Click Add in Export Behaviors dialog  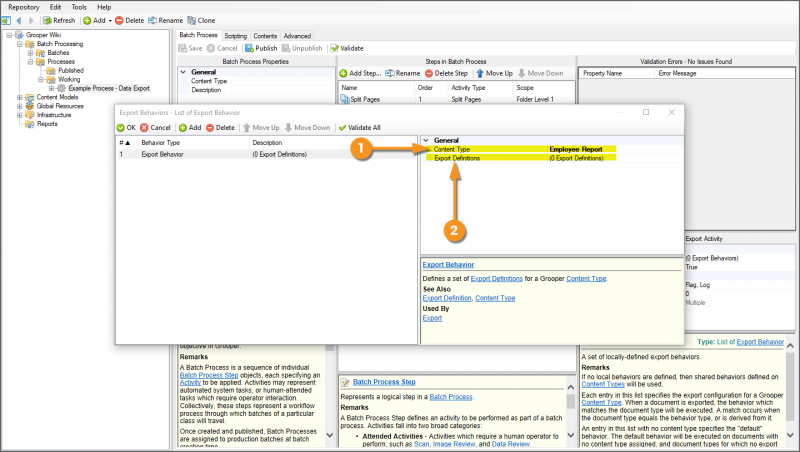click(190, 128)
